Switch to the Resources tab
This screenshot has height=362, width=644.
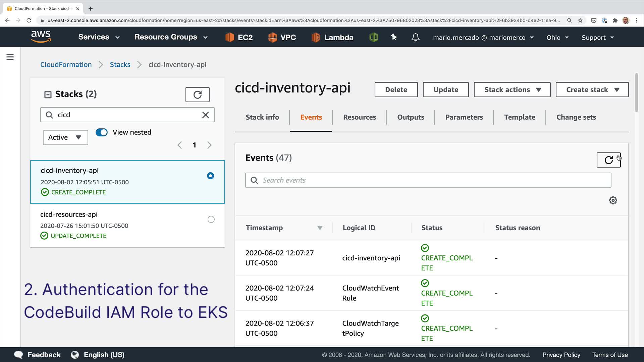coord(359,117)
